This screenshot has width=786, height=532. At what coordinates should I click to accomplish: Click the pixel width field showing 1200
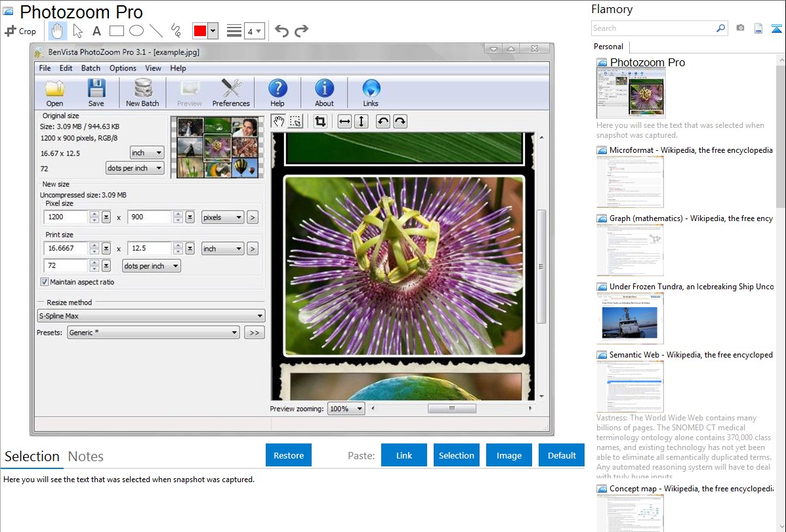click(x=66, y=217)
